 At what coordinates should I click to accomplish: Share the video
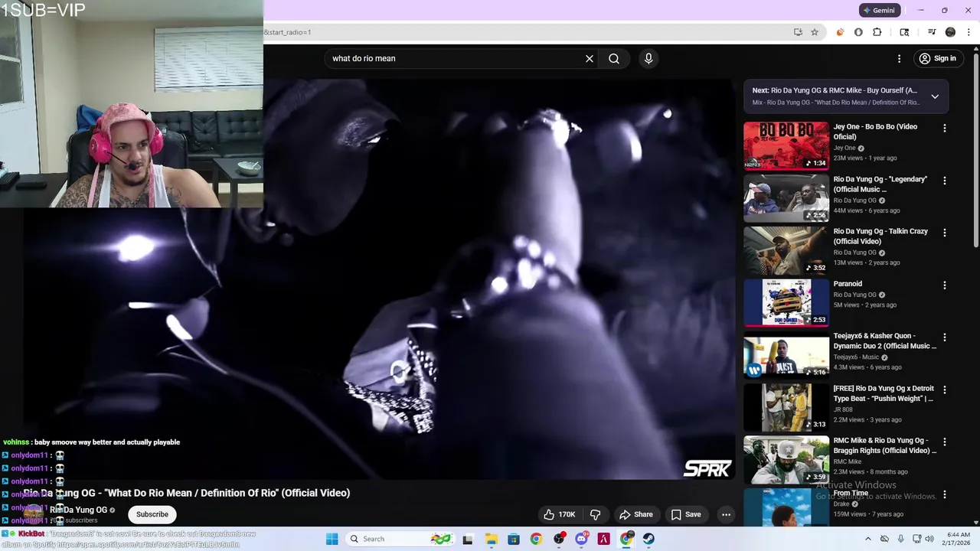[x=636, y=514]
